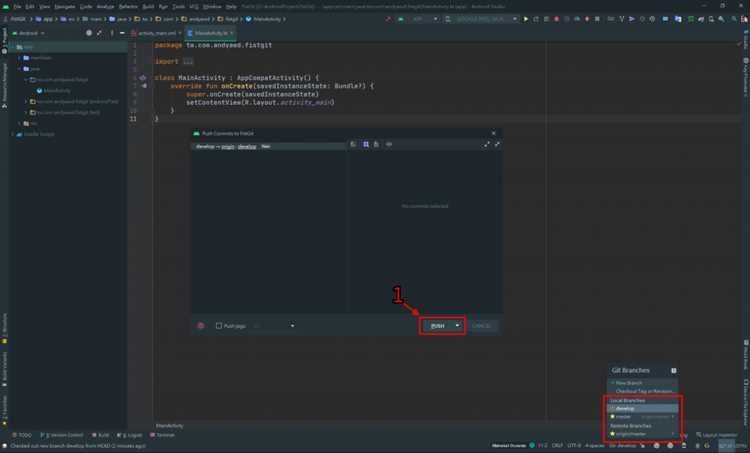Viewport: 750px width, 453px height.
Task: Click the UTF-8 encoding in status bar
Action: coord(574,445)
